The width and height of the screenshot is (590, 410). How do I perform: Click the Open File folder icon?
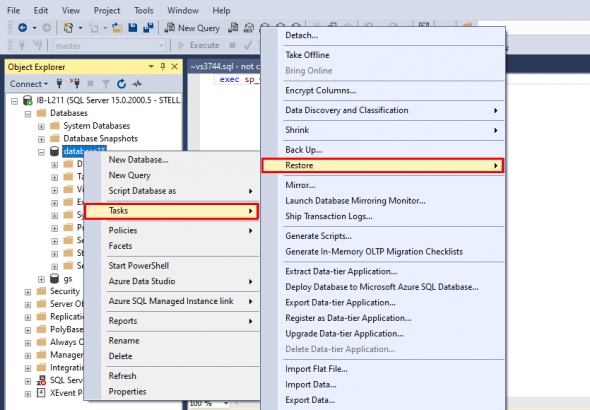(x=117, y=28)
